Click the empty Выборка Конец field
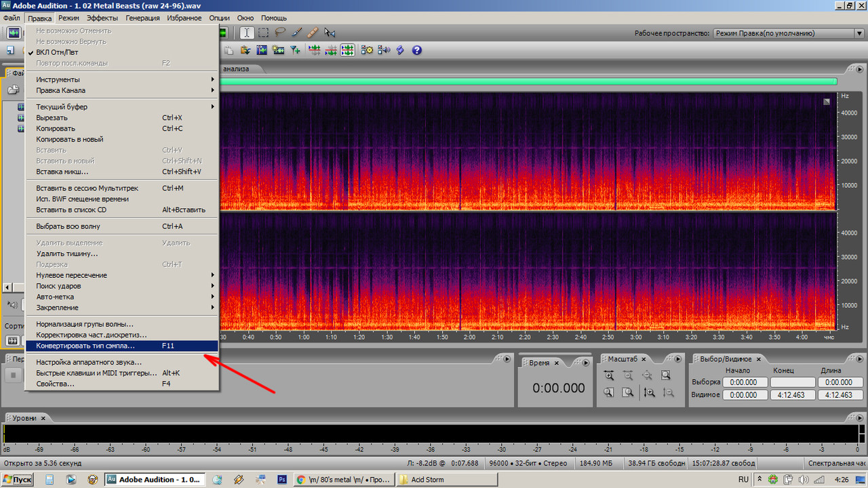The width and height of the screenshot is (868, 488). (x=793, y=382)
